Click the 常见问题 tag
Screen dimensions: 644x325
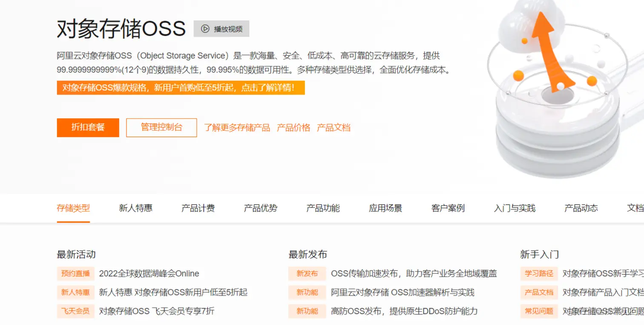point(539,311)
